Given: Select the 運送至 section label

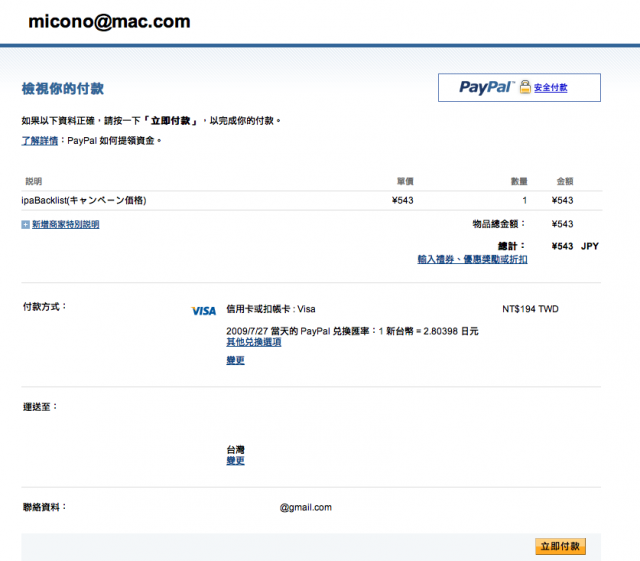Looking at the screenshot, I should point(40,407).
